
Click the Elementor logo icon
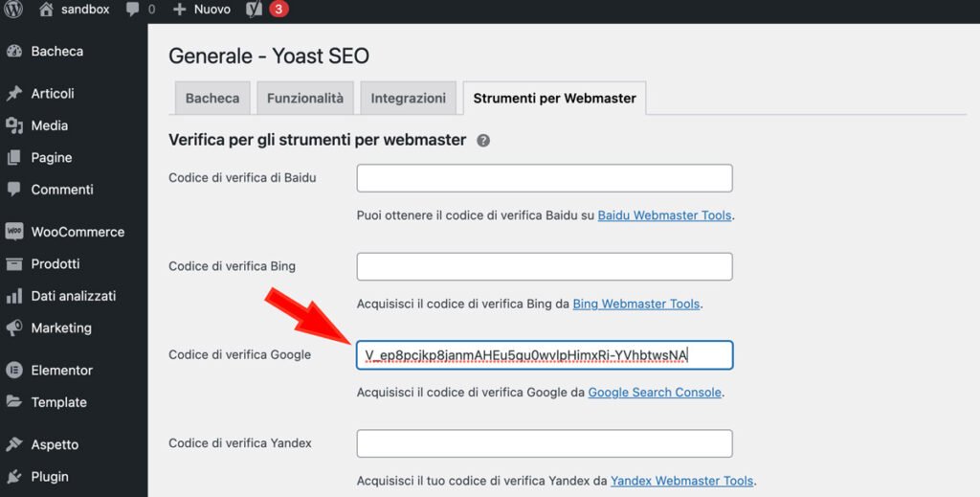(x=13, y=370)
